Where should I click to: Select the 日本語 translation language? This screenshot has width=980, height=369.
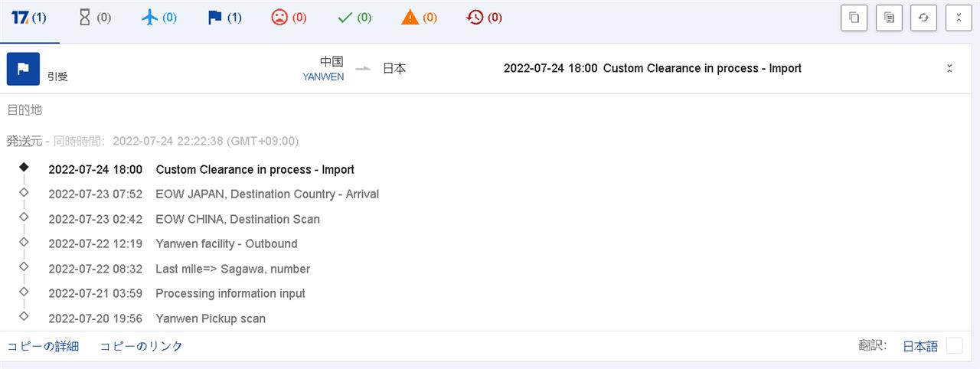tap(920, 346)
